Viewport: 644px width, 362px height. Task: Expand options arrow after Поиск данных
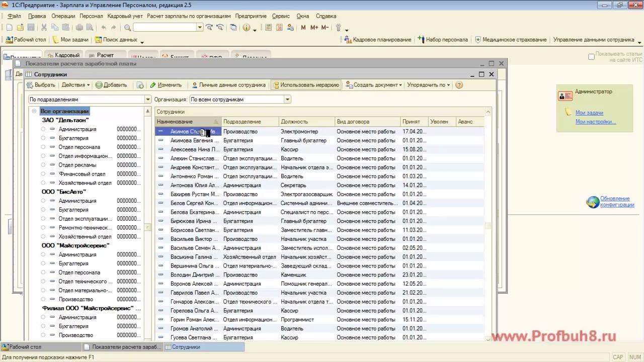(142, 42)
